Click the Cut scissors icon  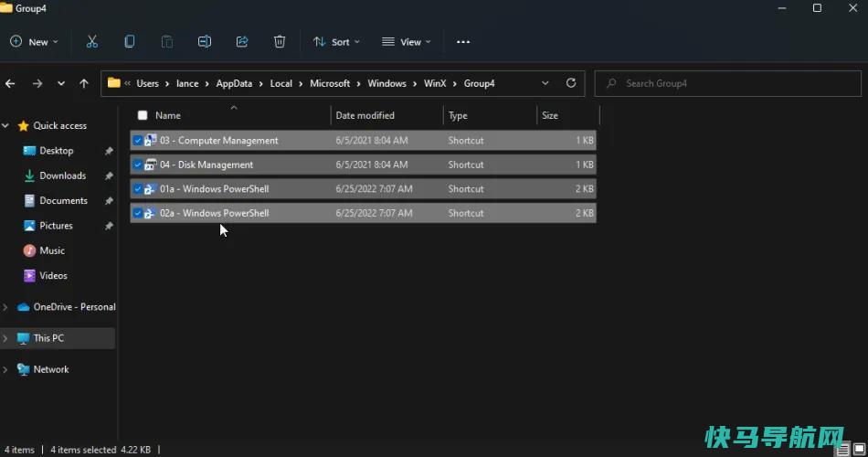tap(92, 41)
